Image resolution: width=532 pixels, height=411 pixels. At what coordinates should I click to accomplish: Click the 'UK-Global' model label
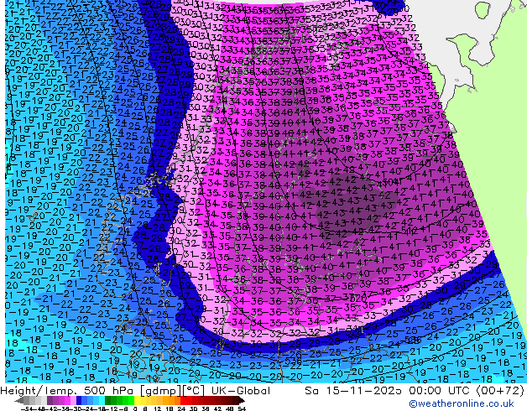[241, 391]
